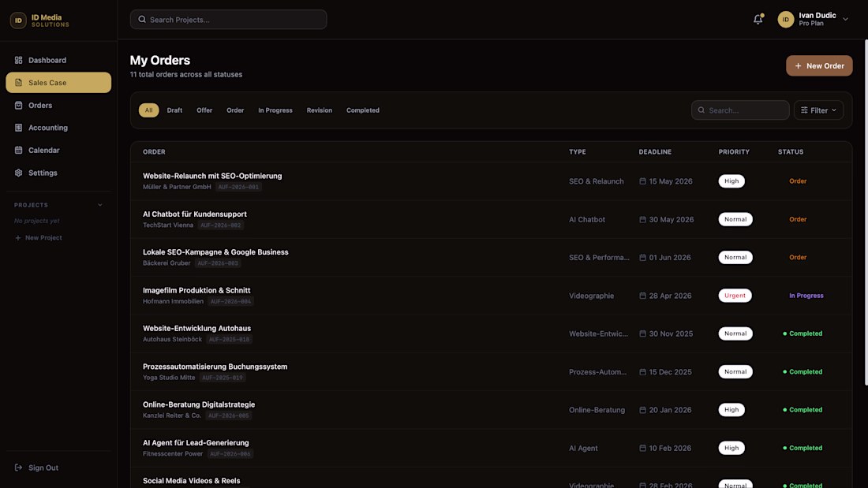Open Settings from the sidebar
Viewport: 868px width, 488px height.
pyautogui.click(x=43, y=173)
